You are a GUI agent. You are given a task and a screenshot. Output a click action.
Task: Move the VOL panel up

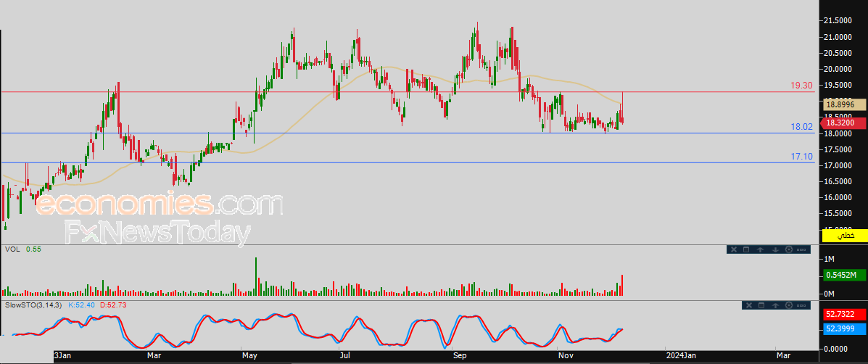point(761,249)
